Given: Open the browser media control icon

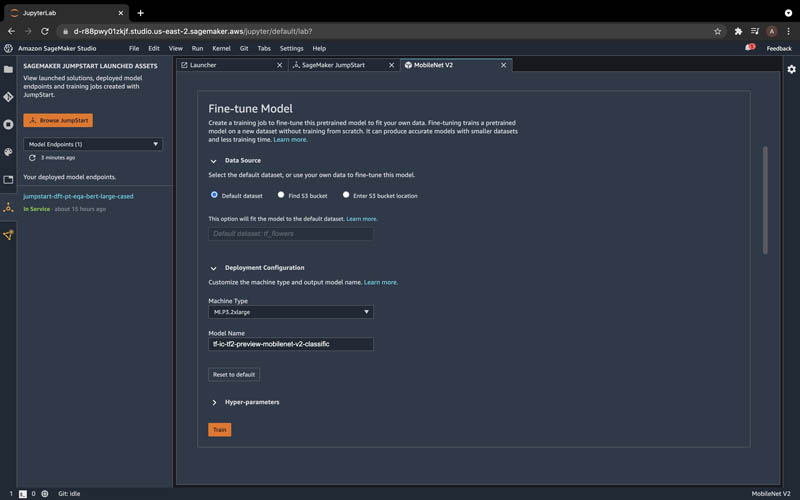Looking at the screenshot, I should tap(755, 31).
